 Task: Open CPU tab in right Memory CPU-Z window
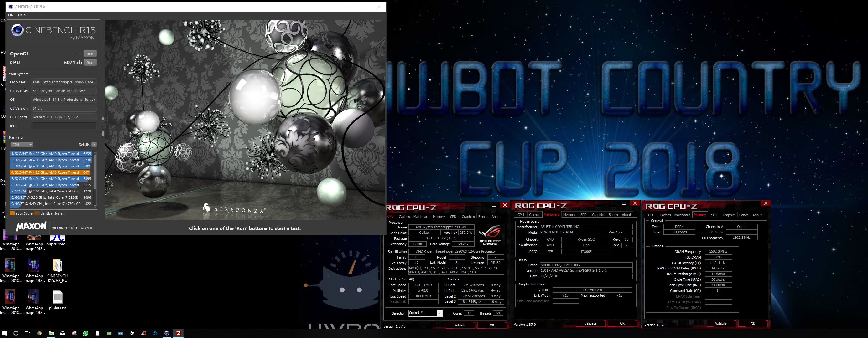pos(651,215)
